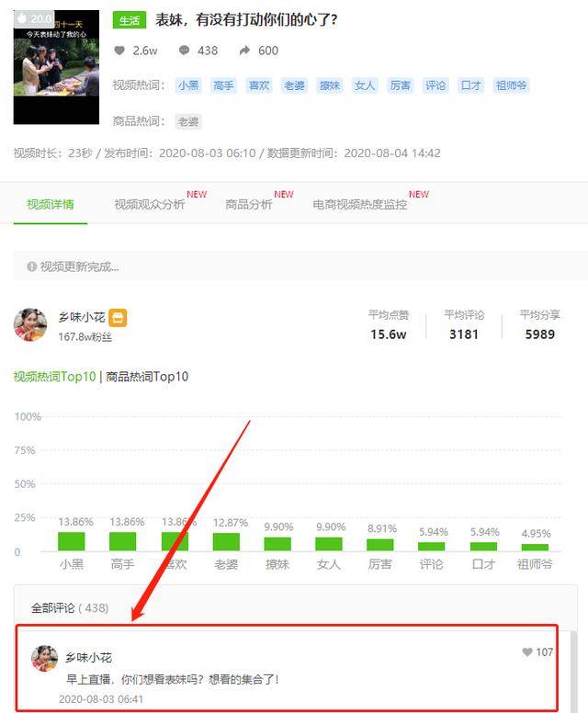Select the 电商视频热度监控 tab

click(359, 205)
